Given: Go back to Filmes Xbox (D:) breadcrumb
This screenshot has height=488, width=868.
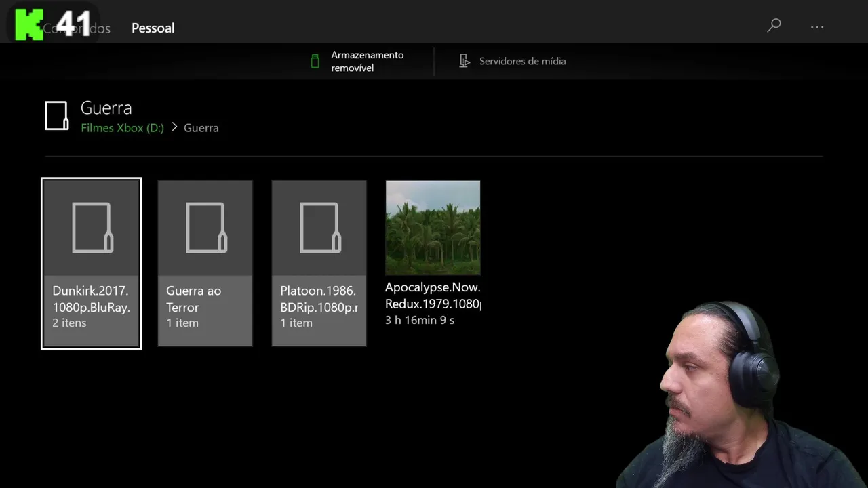Looking at the screenshot, I should [122, 127].
